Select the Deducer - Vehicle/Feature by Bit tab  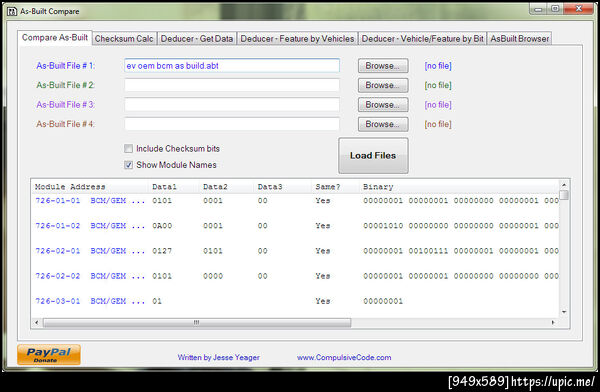(x=422, y=39)
